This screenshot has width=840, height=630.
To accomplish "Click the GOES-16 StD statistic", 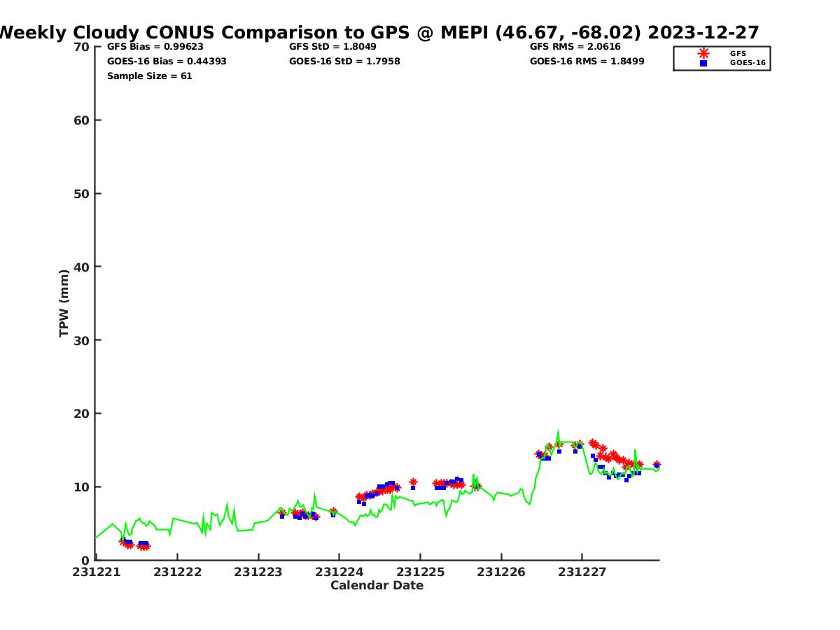I will point(344,62).
